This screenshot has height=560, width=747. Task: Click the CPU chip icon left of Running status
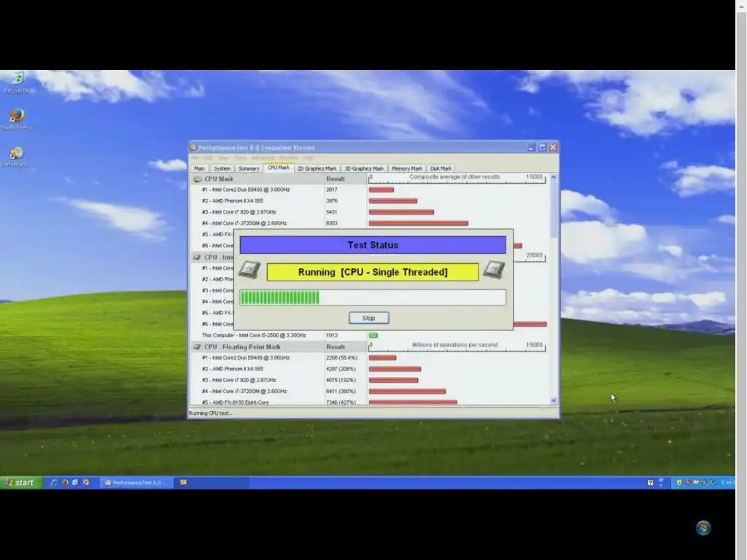(249, 270)
